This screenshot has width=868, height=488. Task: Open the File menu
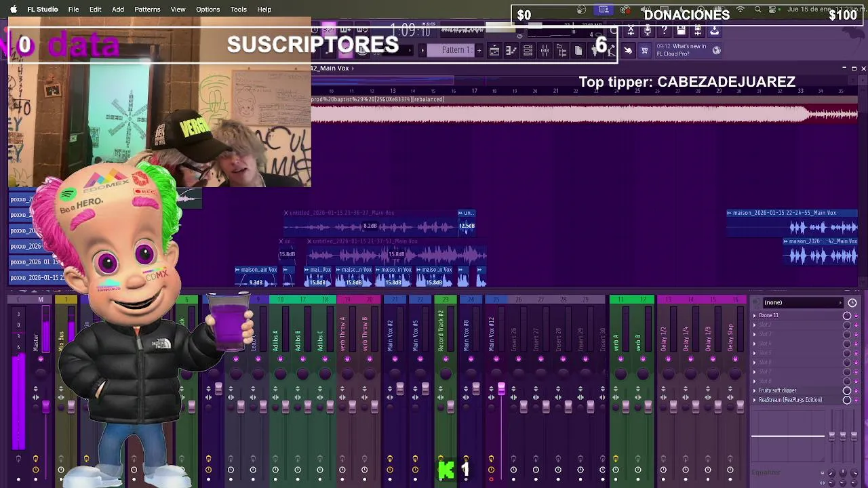click(73, 9)
